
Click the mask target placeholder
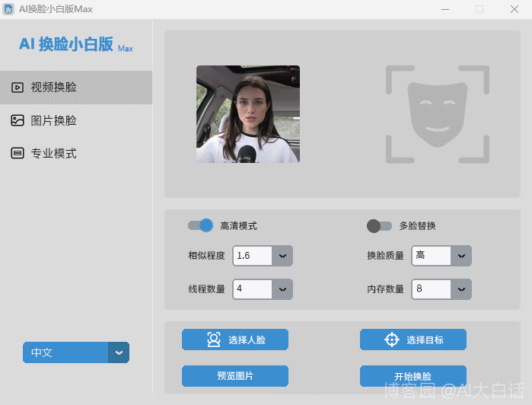[438, 114]
